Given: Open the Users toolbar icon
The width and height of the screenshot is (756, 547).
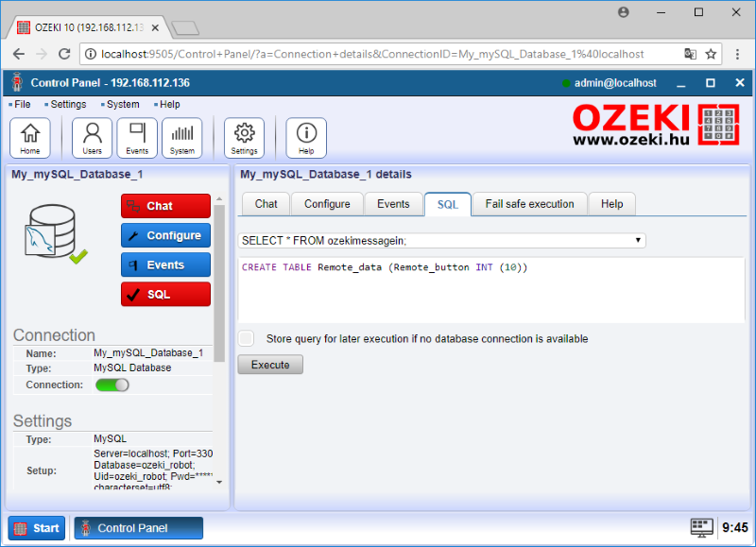Looking at the screenshot, I should point(92,138).
